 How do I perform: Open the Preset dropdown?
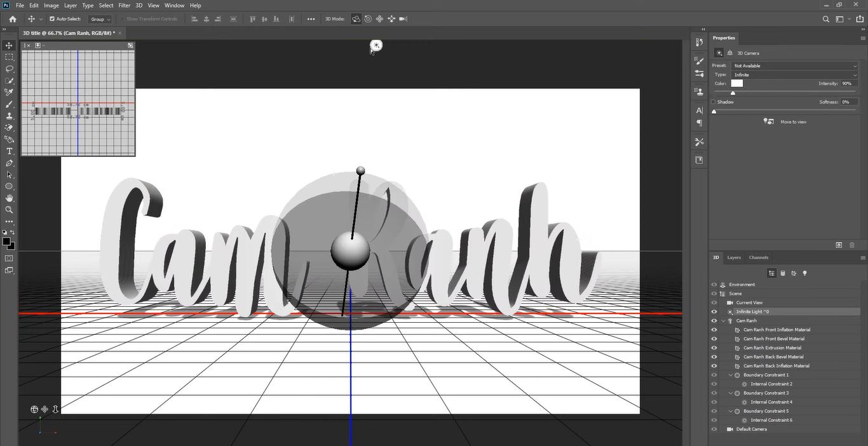click(794, 65)
